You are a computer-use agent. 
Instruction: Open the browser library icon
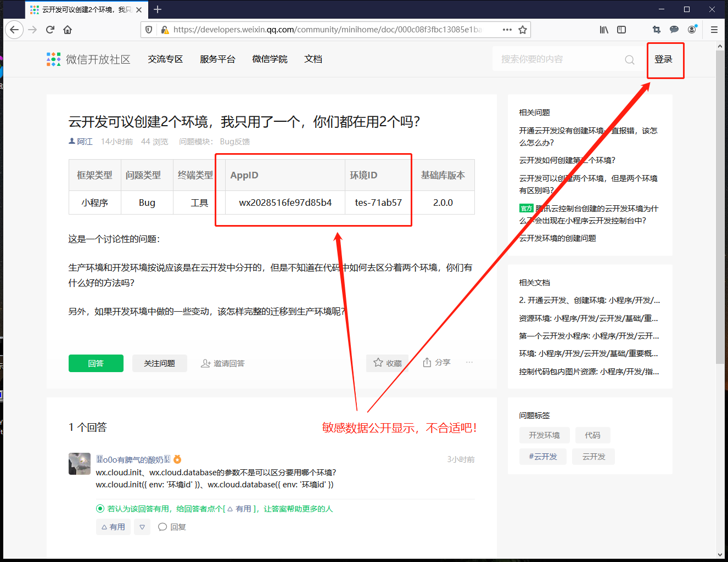coord(604,30)
